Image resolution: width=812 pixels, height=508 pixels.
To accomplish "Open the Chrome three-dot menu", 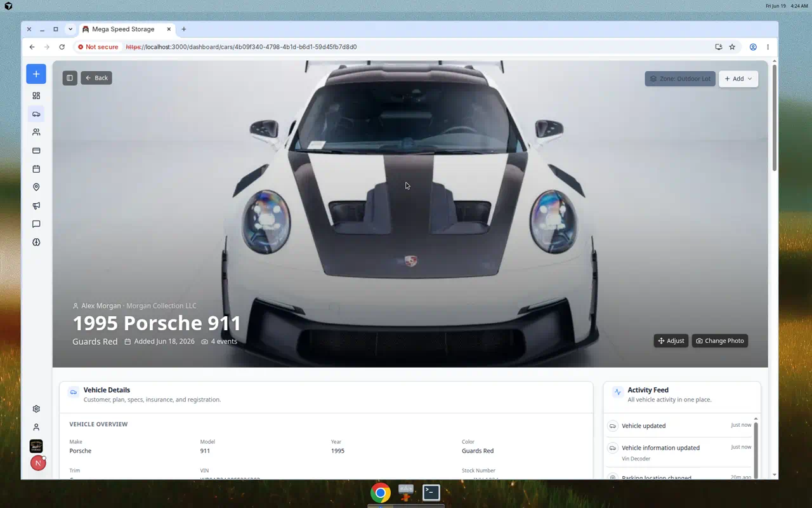I will click(x=768, y=47).
